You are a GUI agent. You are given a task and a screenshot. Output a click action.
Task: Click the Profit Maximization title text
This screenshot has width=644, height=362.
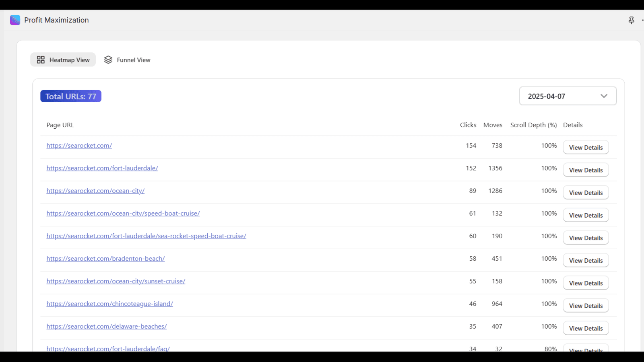(x=56, y=20)
